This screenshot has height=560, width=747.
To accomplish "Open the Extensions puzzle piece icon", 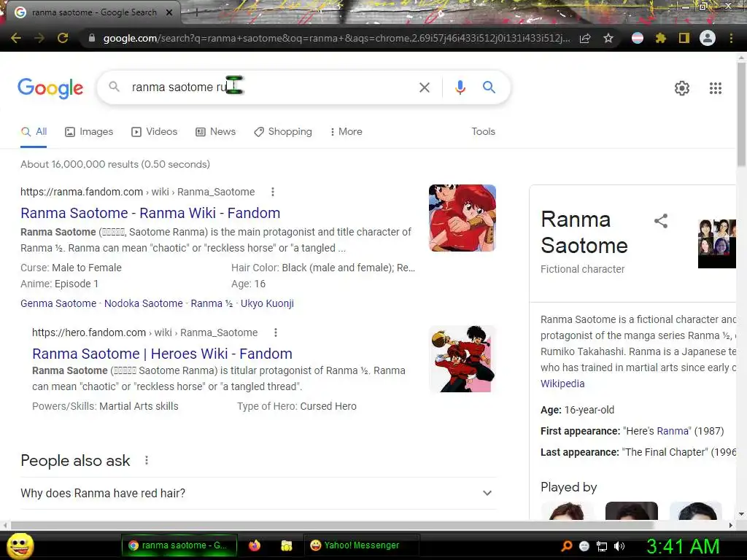I will click(660, 38).
